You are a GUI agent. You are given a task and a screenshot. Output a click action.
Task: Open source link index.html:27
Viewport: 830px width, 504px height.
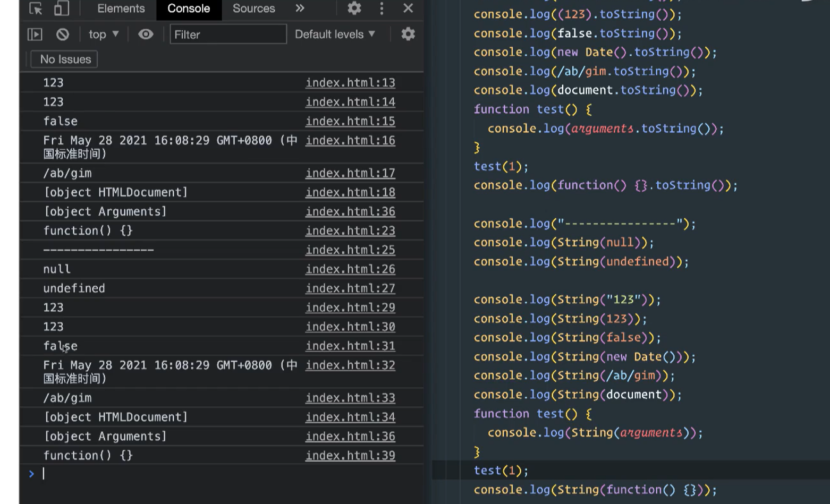tap(350, 288)
